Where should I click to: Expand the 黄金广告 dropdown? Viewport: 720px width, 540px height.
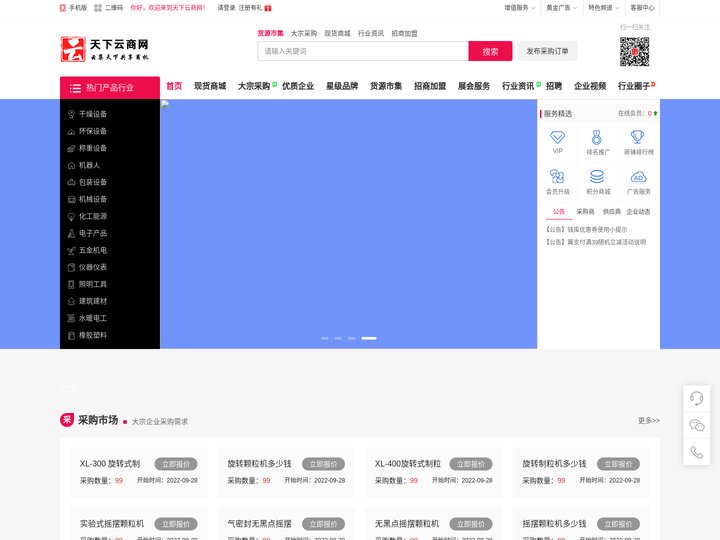561,8
